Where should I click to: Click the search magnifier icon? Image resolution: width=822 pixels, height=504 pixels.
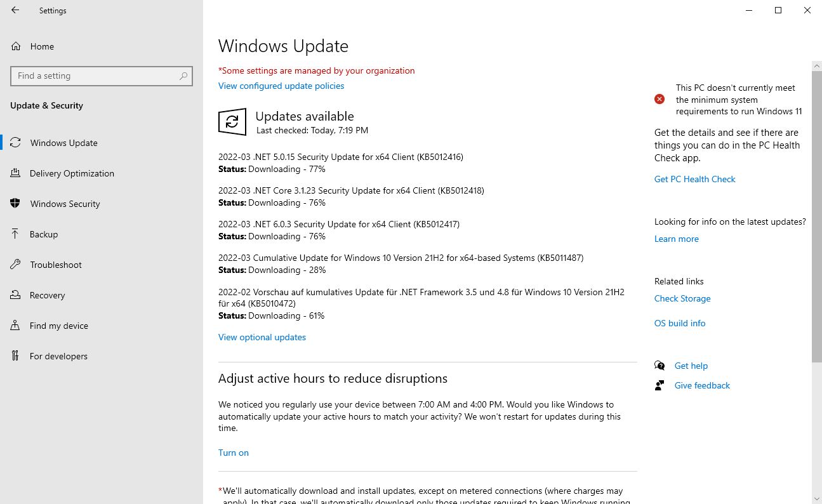click(183, 76)
